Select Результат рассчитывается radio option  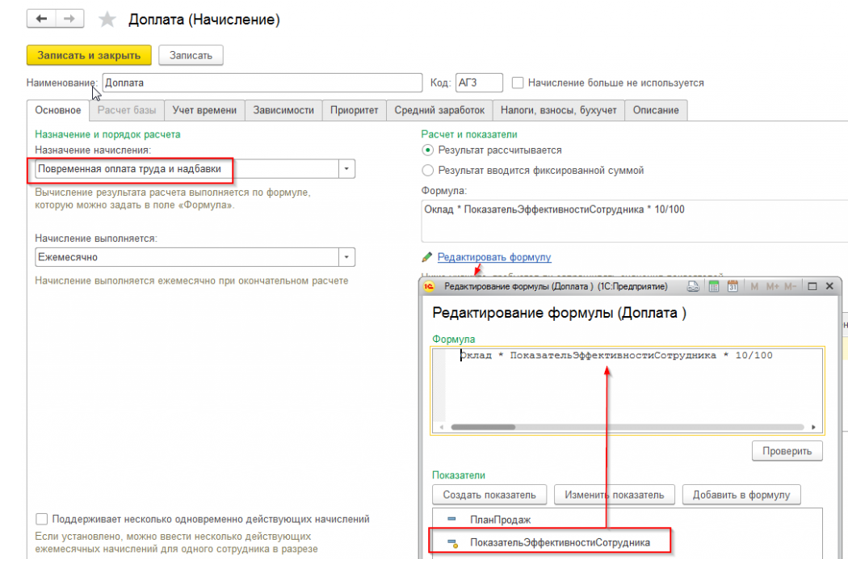(x=427, y=150)
